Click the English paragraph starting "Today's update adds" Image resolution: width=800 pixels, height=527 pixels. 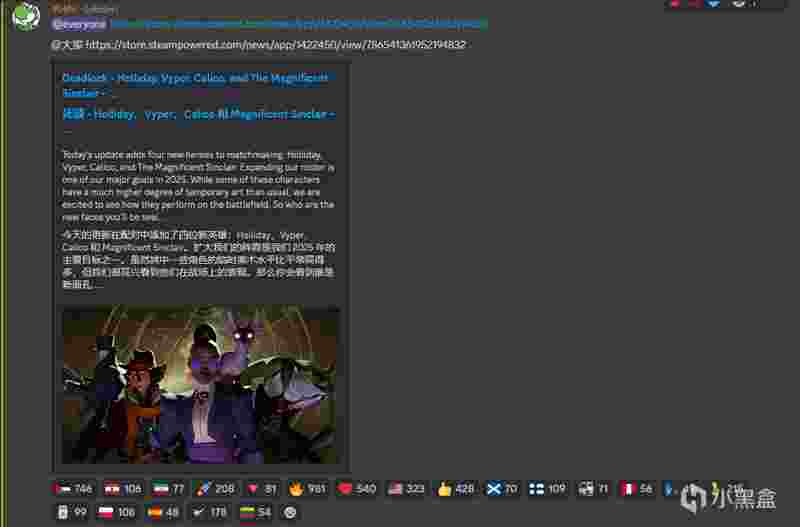[198, 186]
